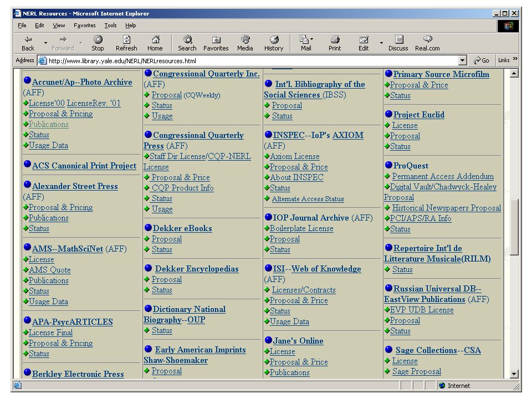
Task: Click the Permanent Access Addendum link
Action: (443, 176)
